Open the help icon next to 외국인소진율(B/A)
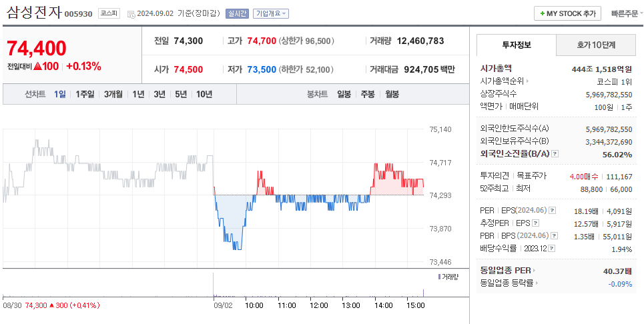 pyautogui.click(x=555, y=154)
